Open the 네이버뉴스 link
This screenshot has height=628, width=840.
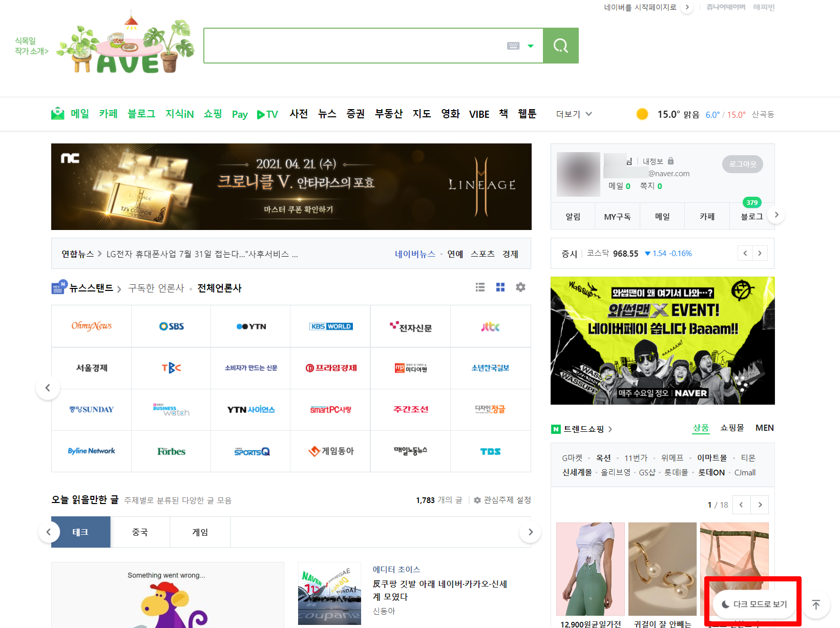pos(415,254)
